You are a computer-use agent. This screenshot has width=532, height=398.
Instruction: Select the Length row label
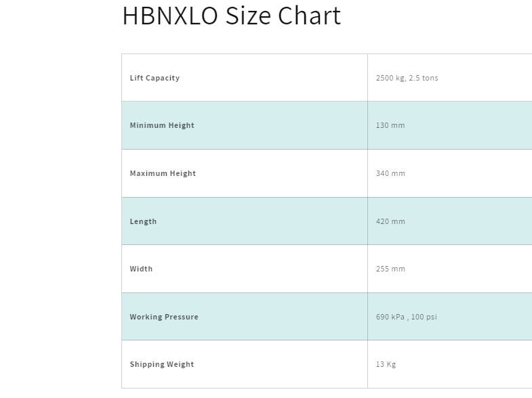tap(143, 221)
